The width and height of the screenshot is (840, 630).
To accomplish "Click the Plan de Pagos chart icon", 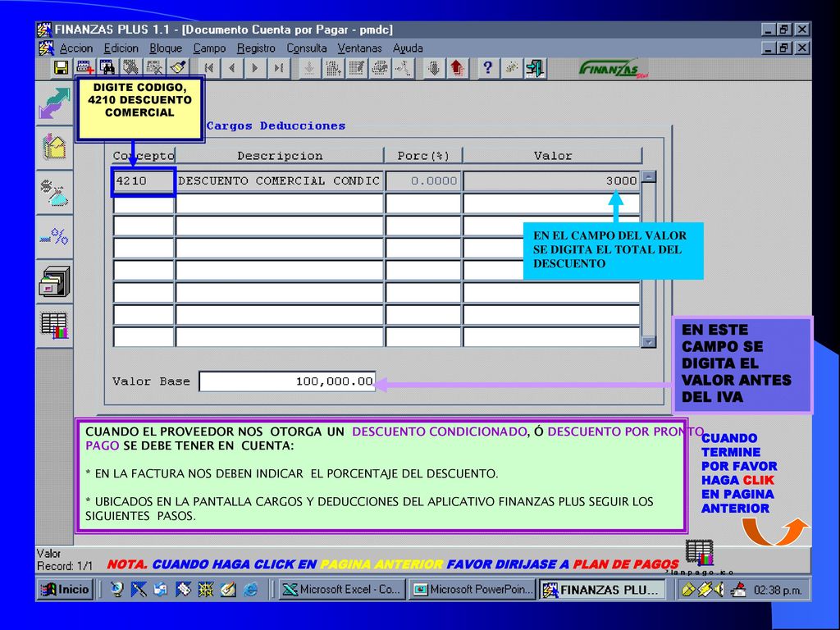I will point(699,553).
